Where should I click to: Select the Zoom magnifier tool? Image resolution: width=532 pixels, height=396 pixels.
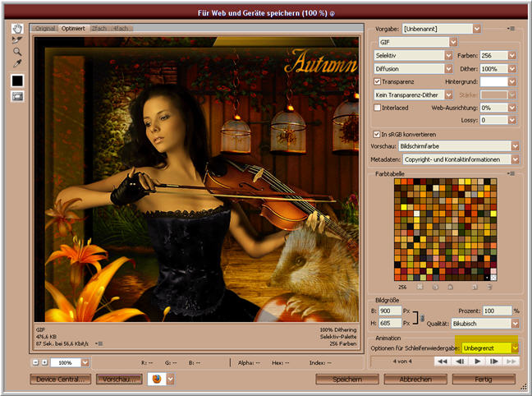(x=17, y=52)
